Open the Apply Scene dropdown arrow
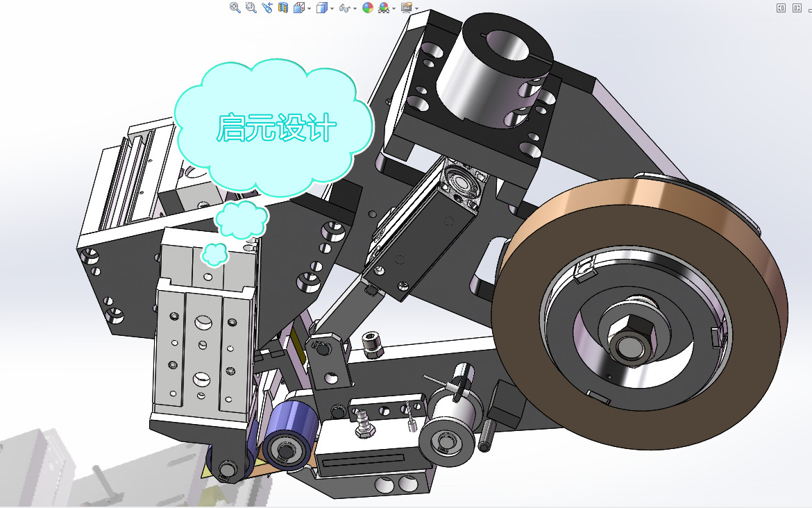The width and height of the screenshot is (812, 508). [393, 8]
